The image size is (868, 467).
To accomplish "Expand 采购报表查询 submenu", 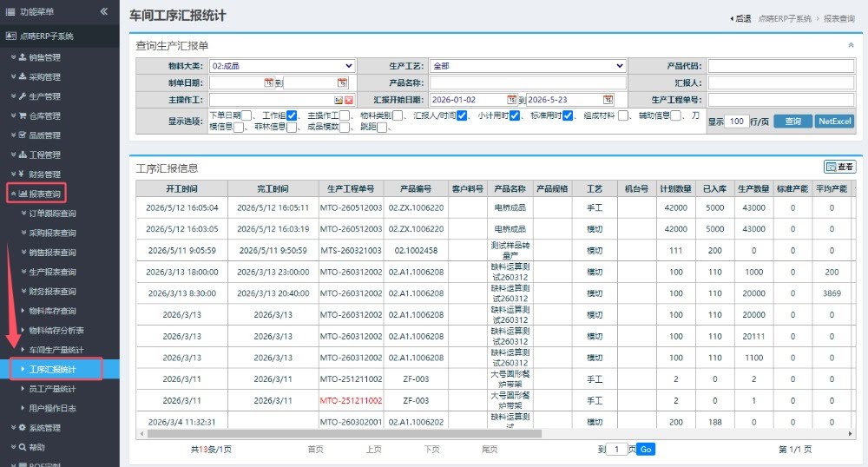I will pyautogui.click(x=52, y=233).
